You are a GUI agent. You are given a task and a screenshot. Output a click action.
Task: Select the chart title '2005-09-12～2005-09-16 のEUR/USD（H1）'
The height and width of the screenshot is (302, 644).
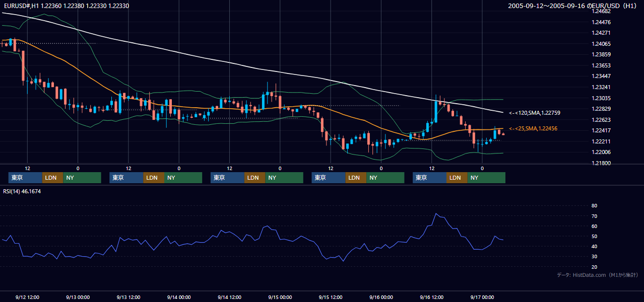tap(573, 6)
